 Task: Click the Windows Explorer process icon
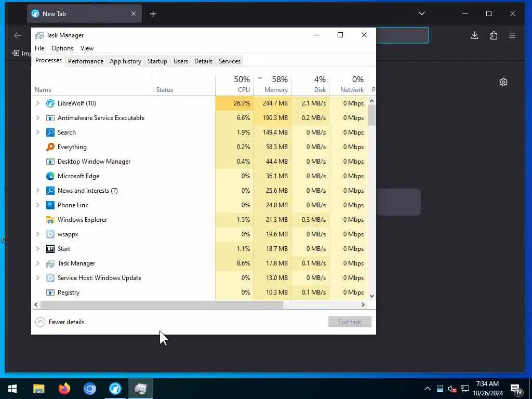click(x=50, y=220)
